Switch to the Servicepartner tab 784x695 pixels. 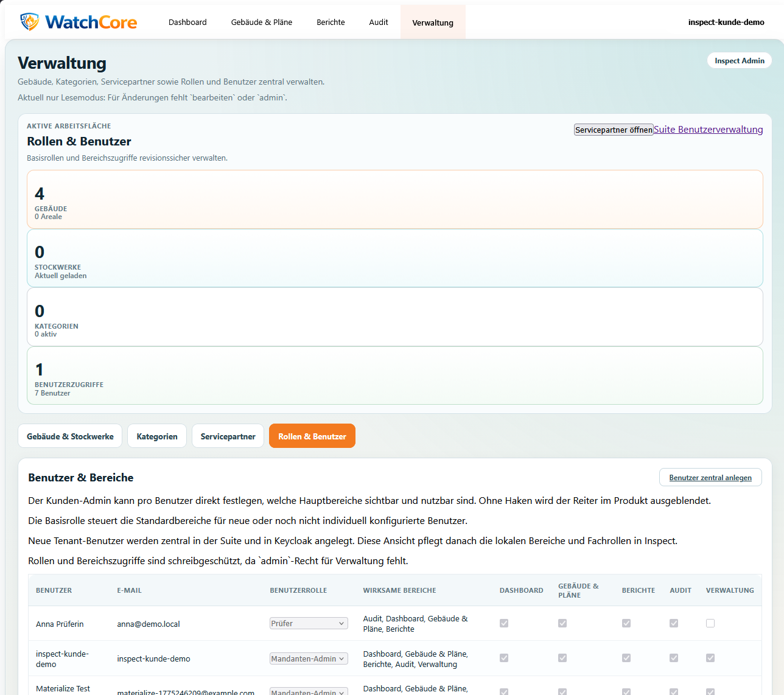tap(228, 436)
